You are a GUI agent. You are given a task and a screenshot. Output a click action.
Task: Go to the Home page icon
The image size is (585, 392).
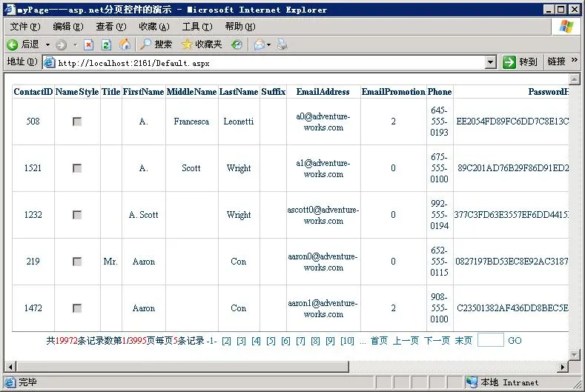[x=125, y=44]
